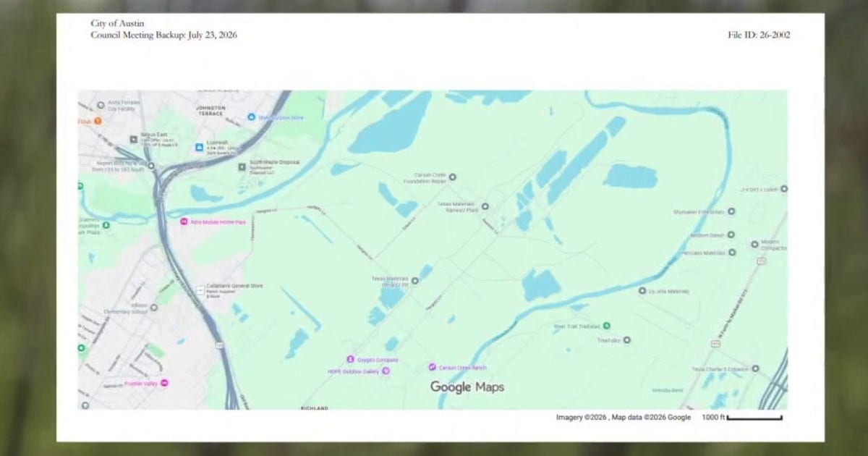
Task: Open the Nexus East building marker
Action: coord(133,139)
